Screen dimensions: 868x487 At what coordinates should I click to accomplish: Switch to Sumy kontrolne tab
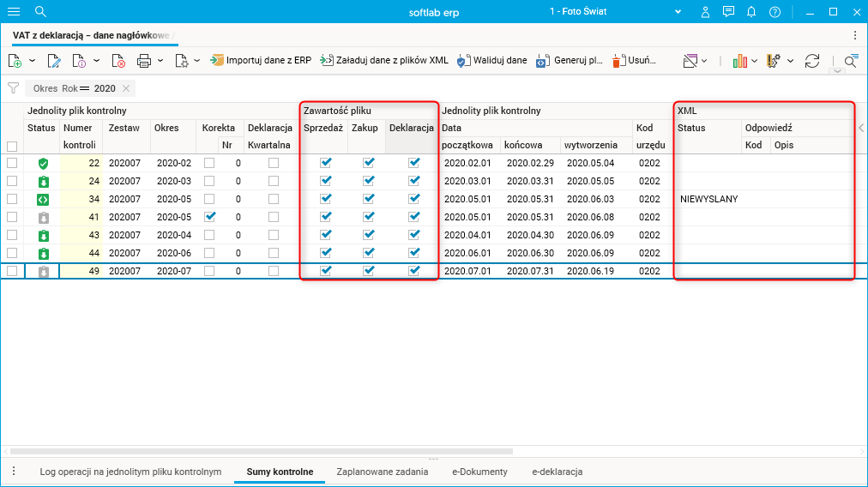pos(280,472)
